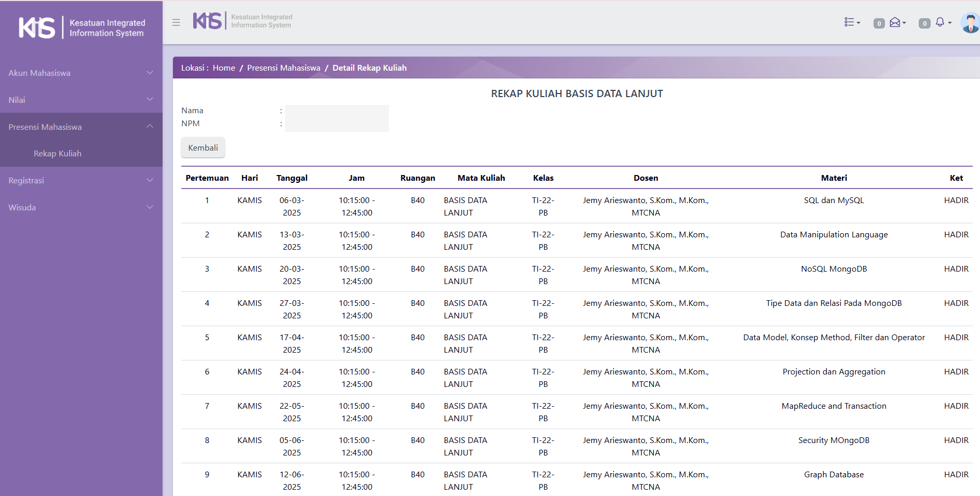Click the Materi column header
The image size is (980, 496).
(834, 178)
